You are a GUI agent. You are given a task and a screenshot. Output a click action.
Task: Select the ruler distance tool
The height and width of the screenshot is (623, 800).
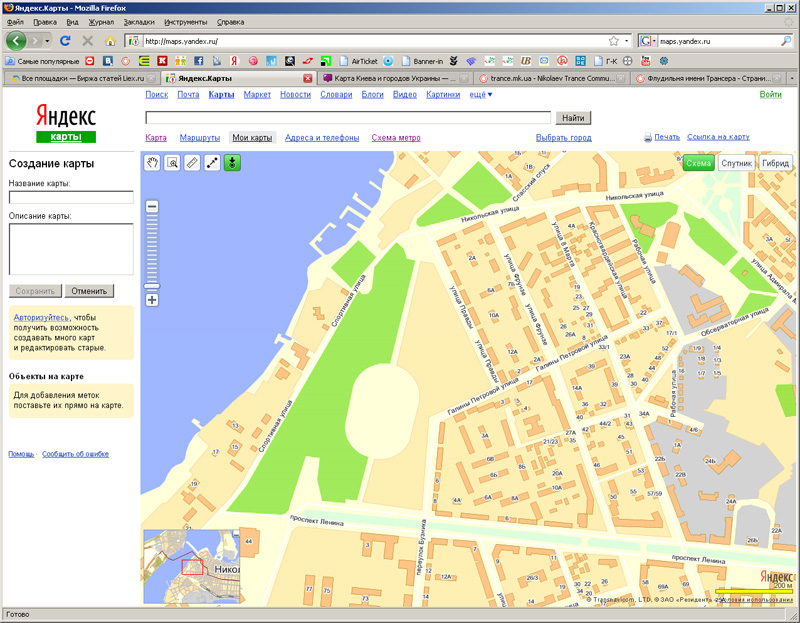point(192,163)
